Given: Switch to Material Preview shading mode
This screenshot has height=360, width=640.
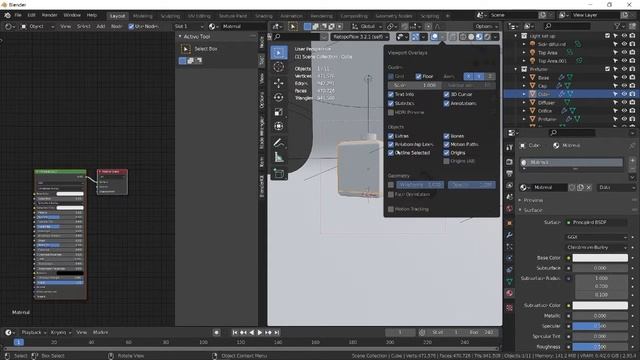Looking at the screenshot, I should point(479,37).
